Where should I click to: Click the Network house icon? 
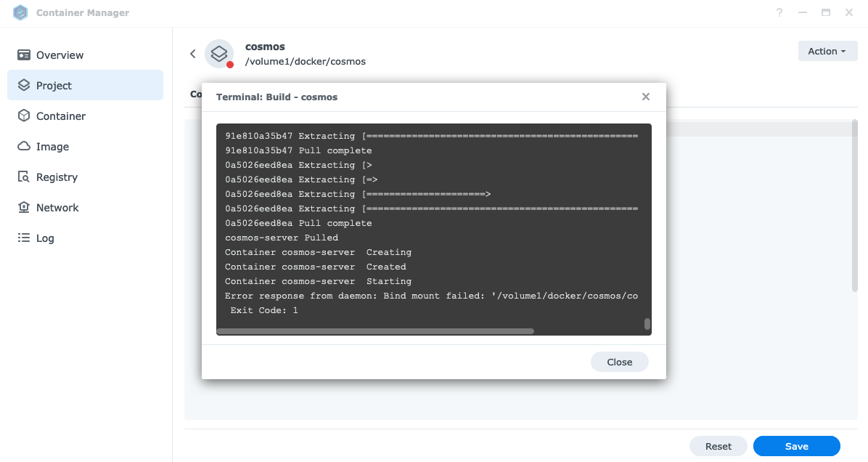pos(24,208)
